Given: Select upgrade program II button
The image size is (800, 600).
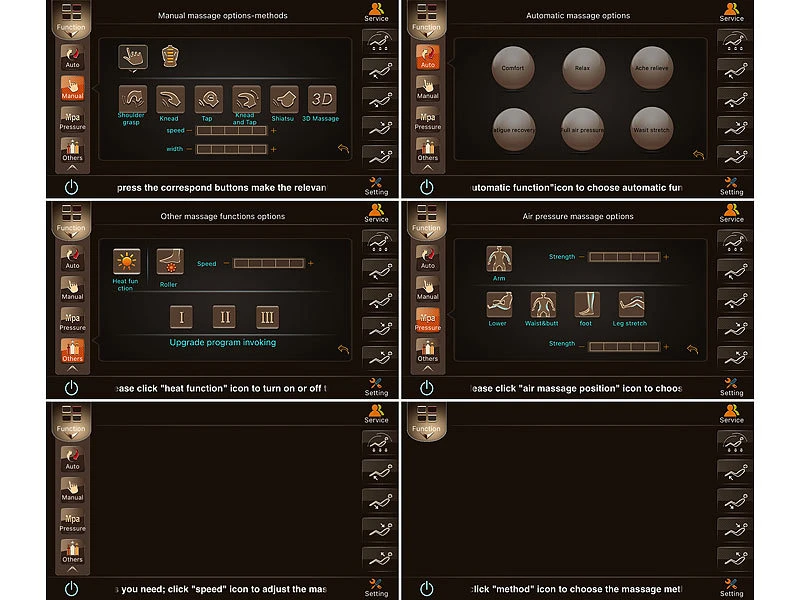Looking at the screenshot, I should click(224, 317).
